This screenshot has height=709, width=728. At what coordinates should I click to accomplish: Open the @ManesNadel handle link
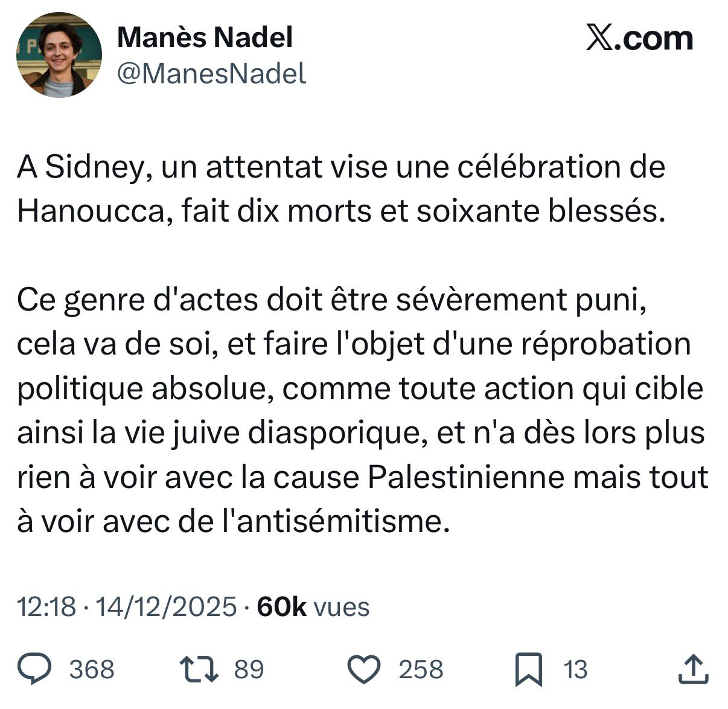pyautogui.click(x=211, y=74)
